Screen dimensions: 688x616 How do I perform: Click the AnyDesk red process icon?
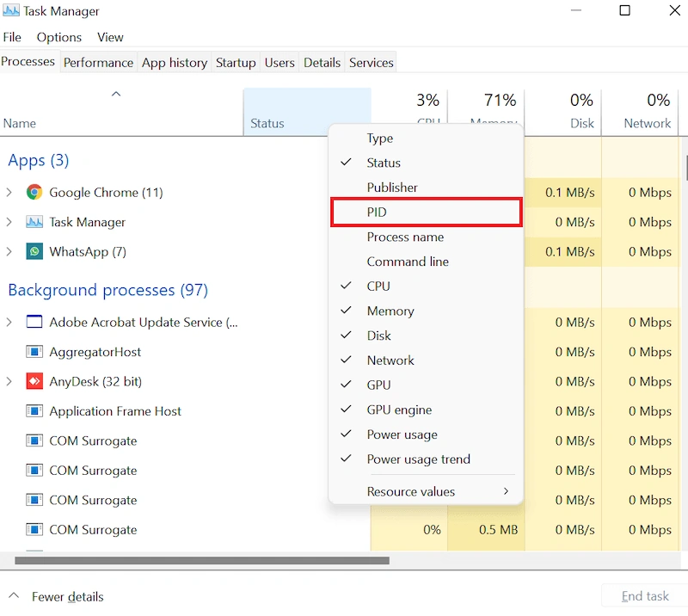point(34,381)
